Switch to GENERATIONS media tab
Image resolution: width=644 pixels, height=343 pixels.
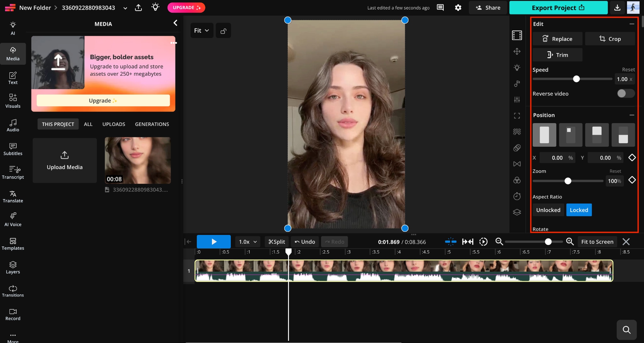(152, 124)
